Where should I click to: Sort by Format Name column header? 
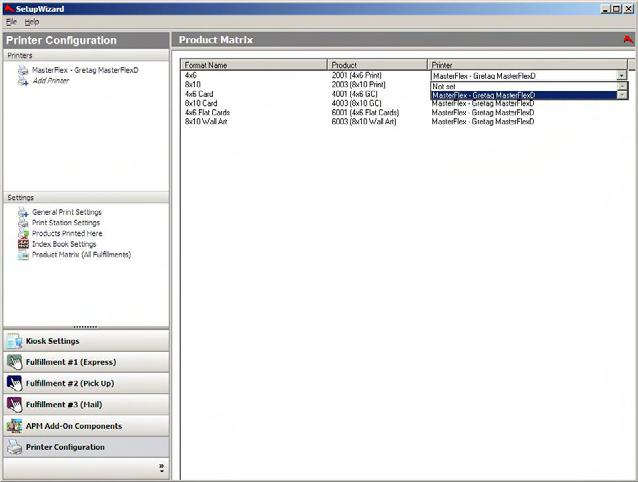pyautogui.click(x=254, y=65)
